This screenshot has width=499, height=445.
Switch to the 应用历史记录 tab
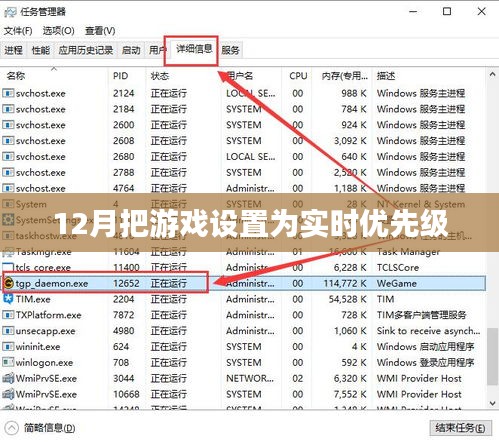click(x=86, y=50)
